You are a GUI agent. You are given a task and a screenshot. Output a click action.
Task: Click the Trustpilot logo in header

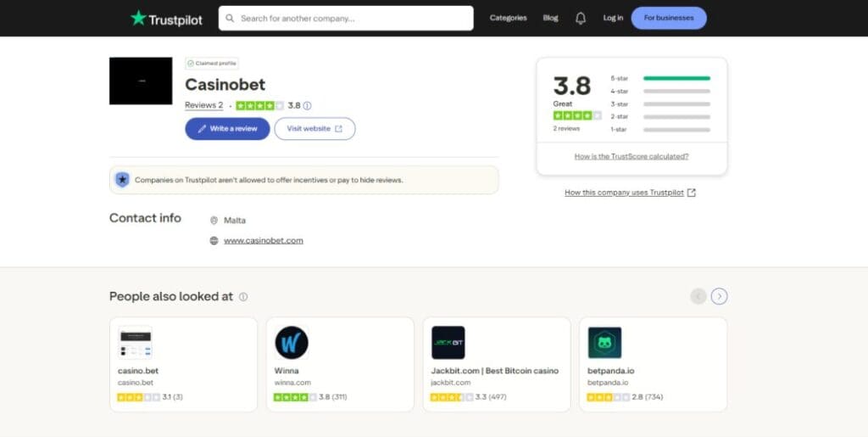tap(166, 18)
